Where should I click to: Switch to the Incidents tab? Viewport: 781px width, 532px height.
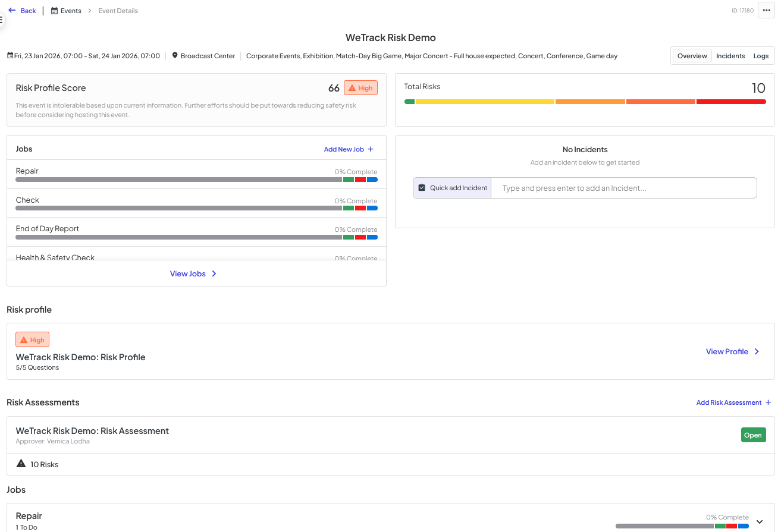pyautogui.click(x=730, y=56)
